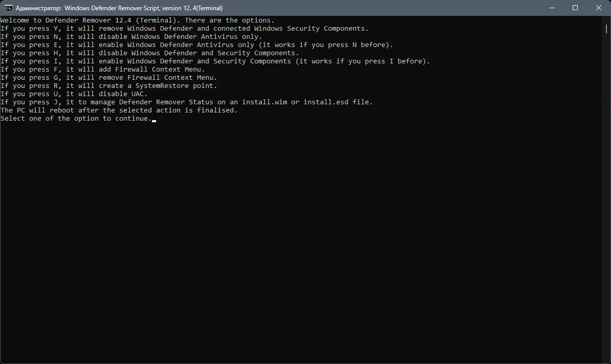Click the vertical scrollbar thumb
Screen dimensions: 611x364
click(x=606, y=29)
